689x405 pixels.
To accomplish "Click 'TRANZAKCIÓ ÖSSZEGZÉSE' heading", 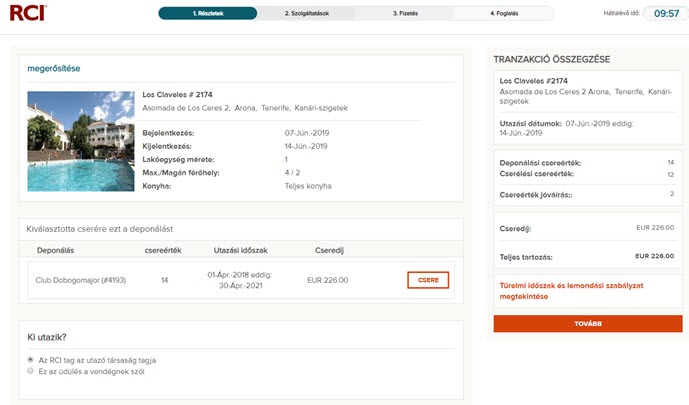I will (551, 59).
